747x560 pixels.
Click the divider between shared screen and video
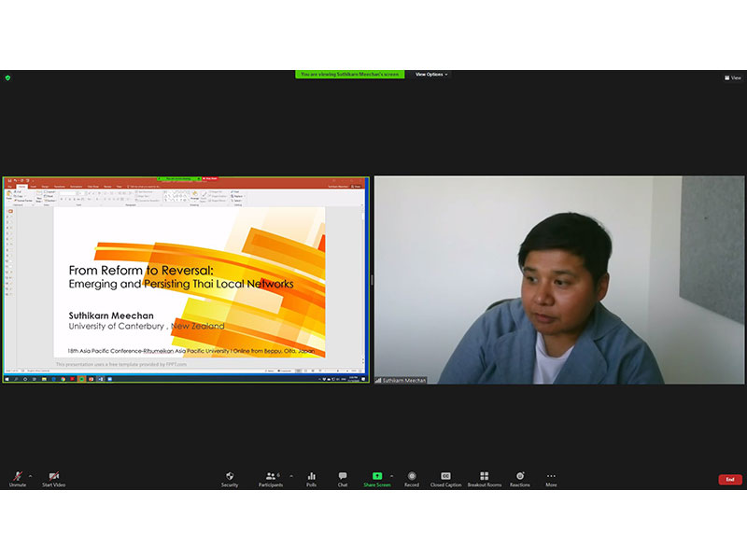(372, 280)
